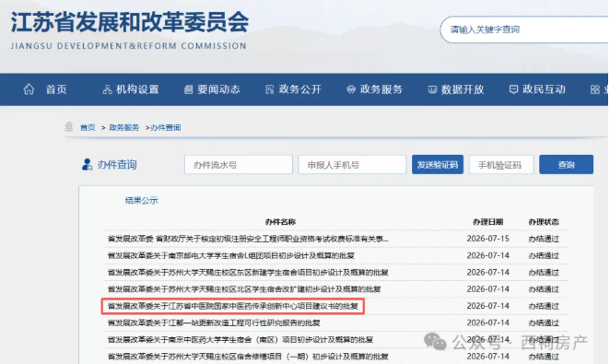This screenshot has width=610, height=364.
Task: Click 办结通过 status for 江苏省中医院 row
Action: [x=544, y=306]
